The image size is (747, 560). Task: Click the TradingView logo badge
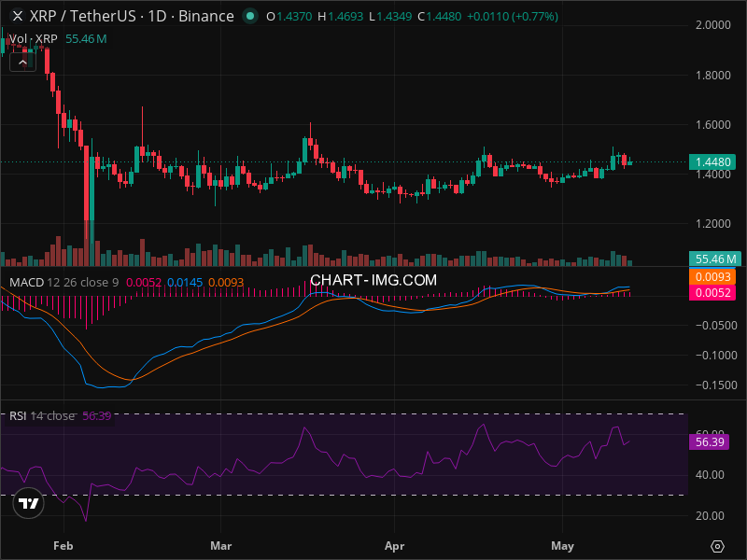29,503
